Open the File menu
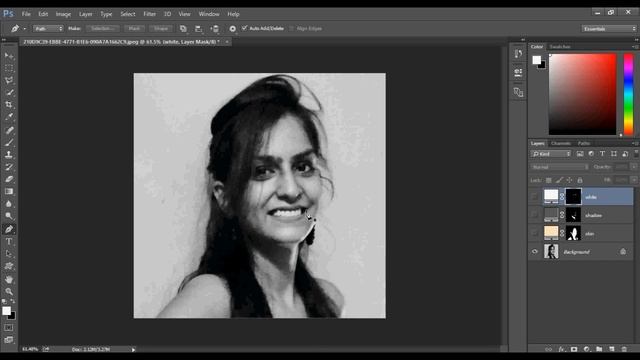Image resolution: width=640 pixels, height=360 pixels. (26, 14)
